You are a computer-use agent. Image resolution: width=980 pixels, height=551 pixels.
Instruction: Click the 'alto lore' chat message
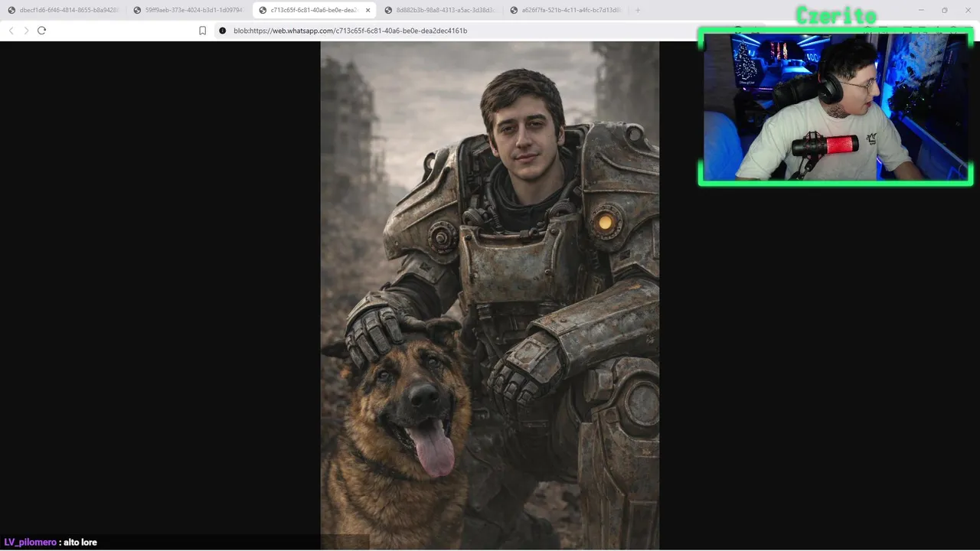click(80, 542)
